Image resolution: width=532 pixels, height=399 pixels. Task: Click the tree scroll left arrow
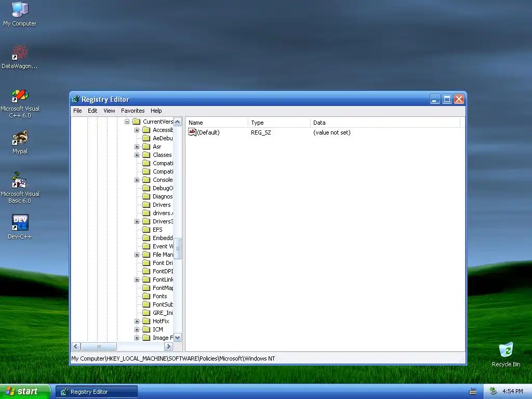pyautogui.click(x=76, y=347)
